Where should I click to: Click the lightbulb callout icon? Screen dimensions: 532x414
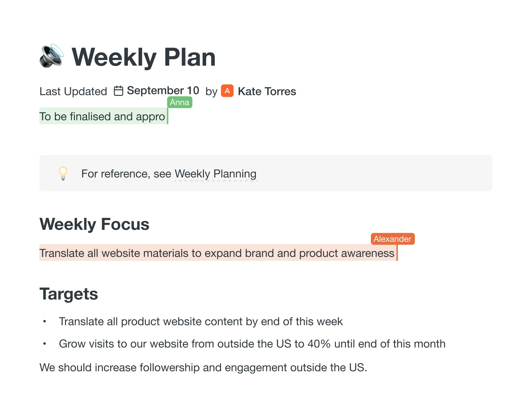63,173
